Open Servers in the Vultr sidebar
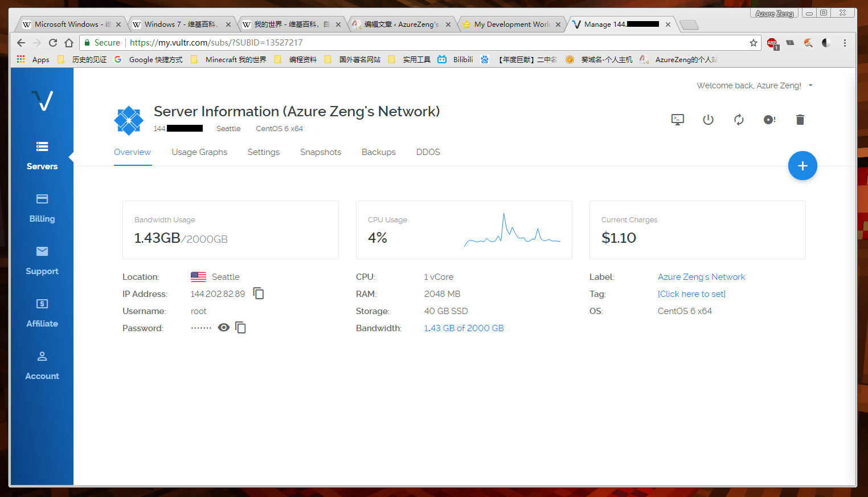The image size is (868, 497). pyautogui.click(x=42, y=156)
